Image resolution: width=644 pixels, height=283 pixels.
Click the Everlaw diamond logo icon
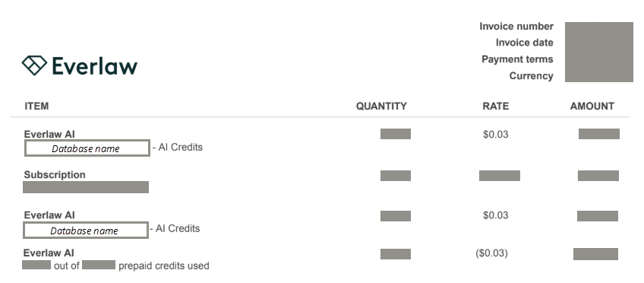click(x=34, y=65)
